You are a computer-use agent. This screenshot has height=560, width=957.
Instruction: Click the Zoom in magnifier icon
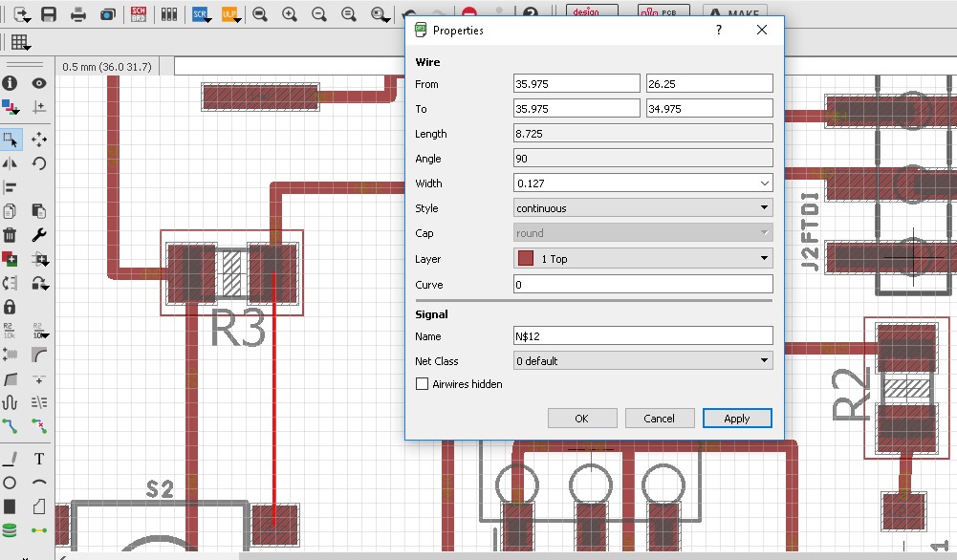(x=290, y=14)
